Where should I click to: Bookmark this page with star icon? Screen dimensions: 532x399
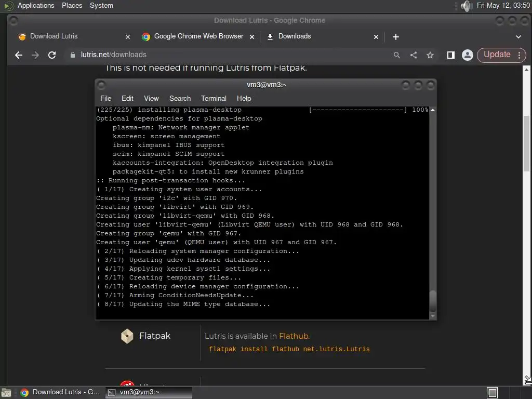coord(430,55)
